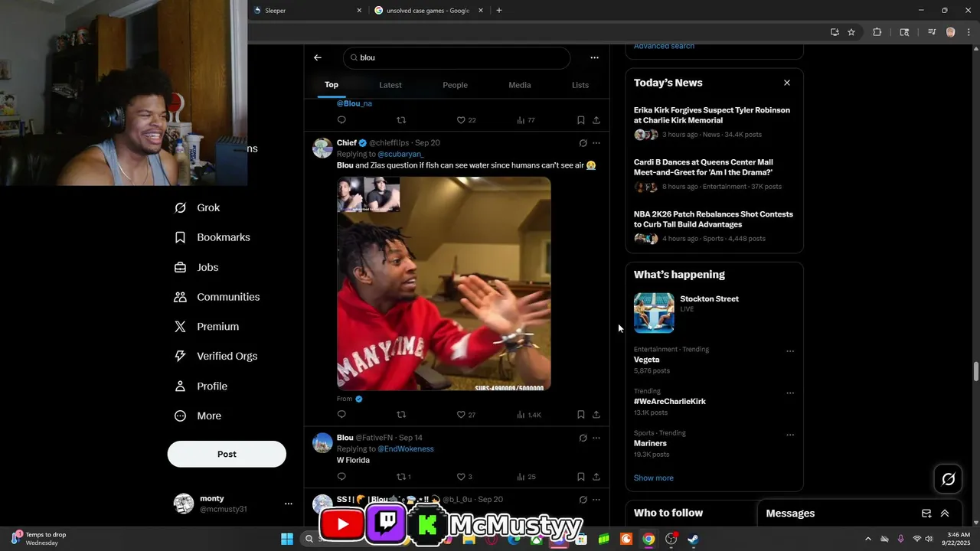Screen dimensions: 980x551
Task: Open the Chrome extensions puzzle icon
Action: pos(877,32)
